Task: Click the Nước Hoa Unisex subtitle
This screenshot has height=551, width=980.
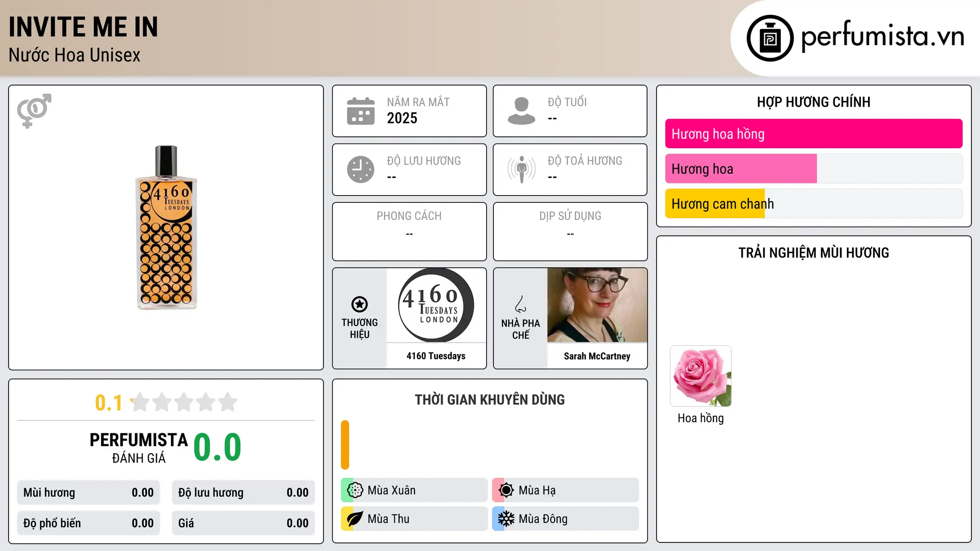Action: [x=75, y=55]
